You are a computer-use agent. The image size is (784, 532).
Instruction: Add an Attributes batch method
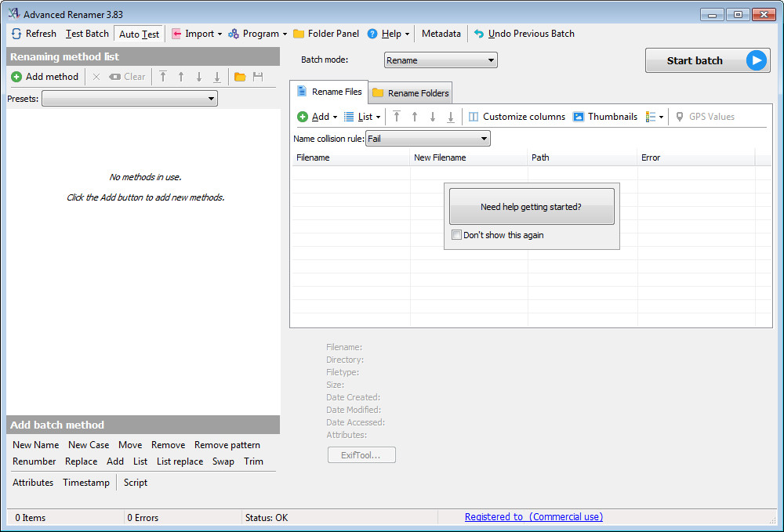click(x=32, y=482)
